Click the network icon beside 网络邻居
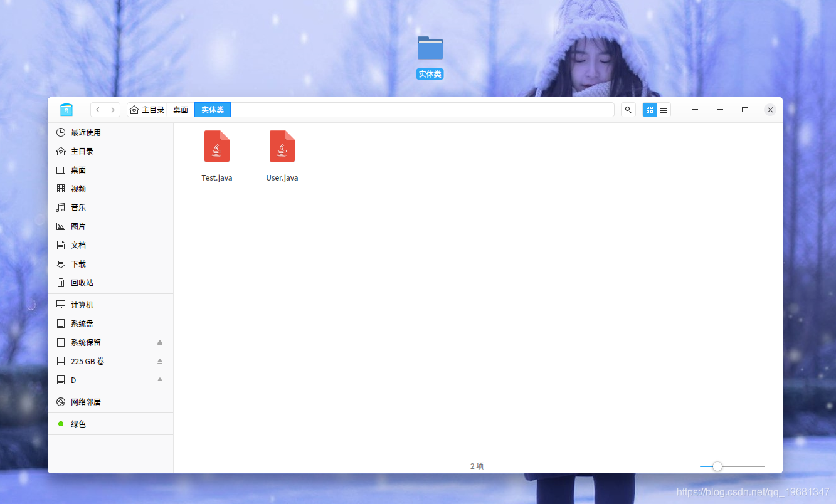Screen dimensions: 836x504 click(x=61, y=402)
